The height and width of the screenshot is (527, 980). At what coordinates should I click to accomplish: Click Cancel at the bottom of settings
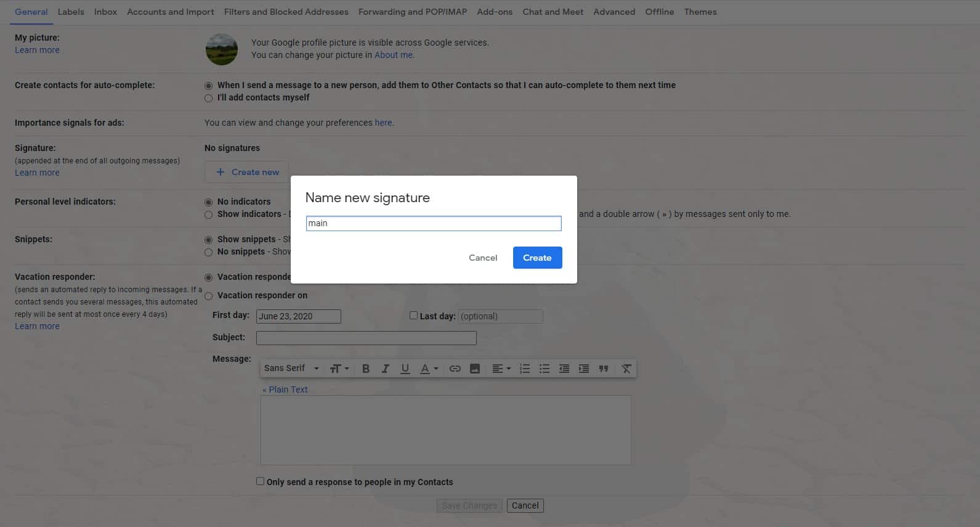pyautogui.click(x=525, y=505)
